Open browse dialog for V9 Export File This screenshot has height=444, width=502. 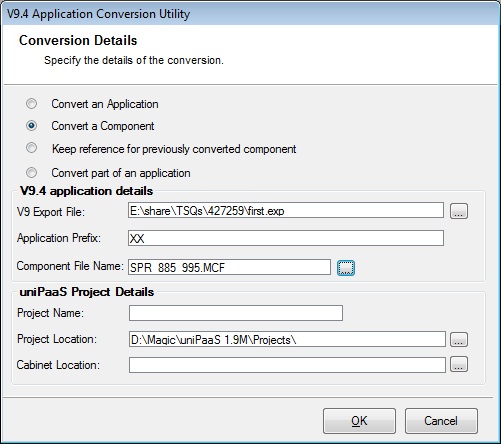[x=459, y=211]
